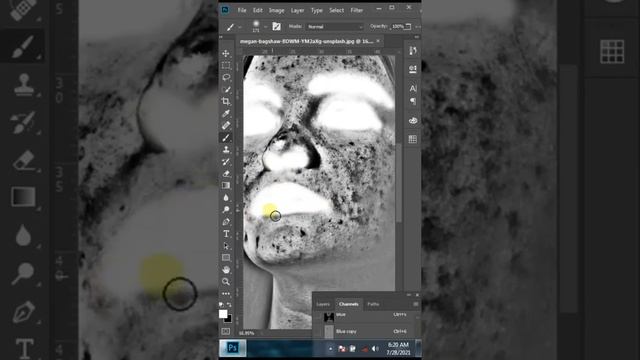Click the black background color swatch
640x360 pixels.
click(228, 318)
